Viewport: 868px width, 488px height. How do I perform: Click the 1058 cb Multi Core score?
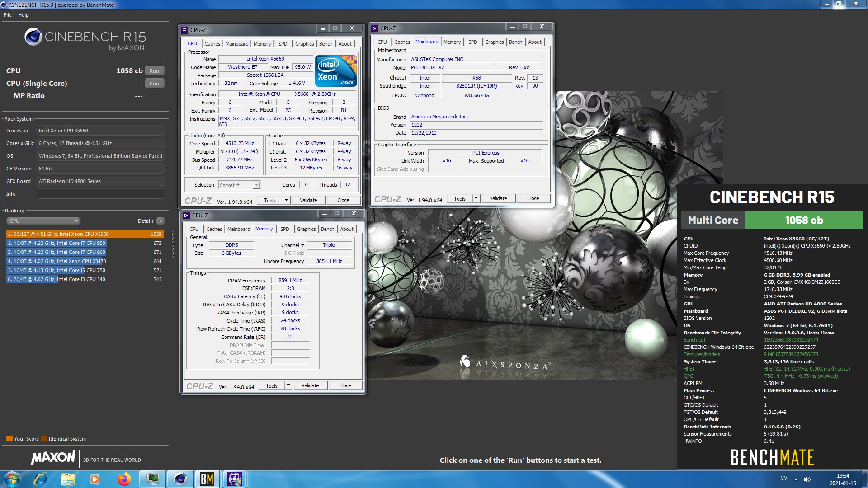point(804,220)
